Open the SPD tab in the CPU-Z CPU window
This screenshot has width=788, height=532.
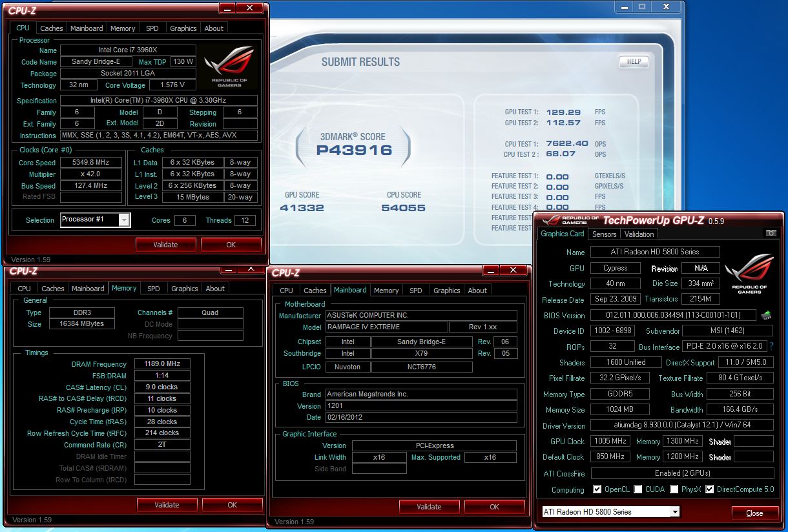(152, 28)
